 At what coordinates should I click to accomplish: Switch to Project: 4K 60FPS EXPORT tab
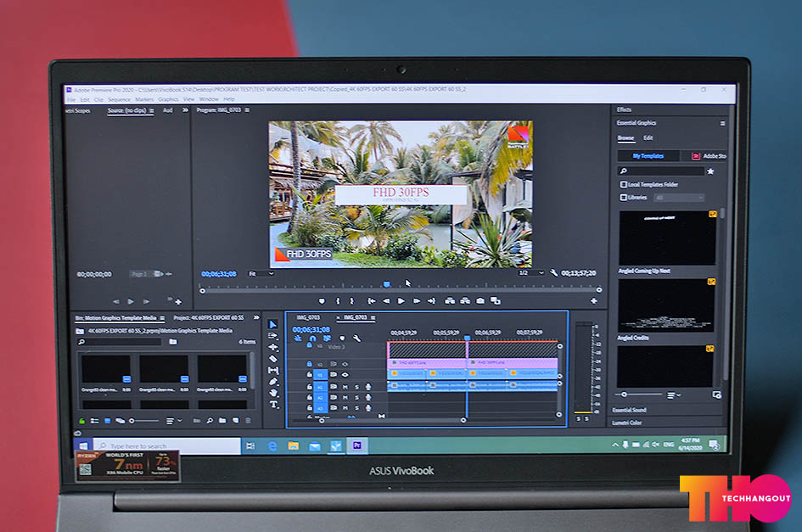coord(209,317)
